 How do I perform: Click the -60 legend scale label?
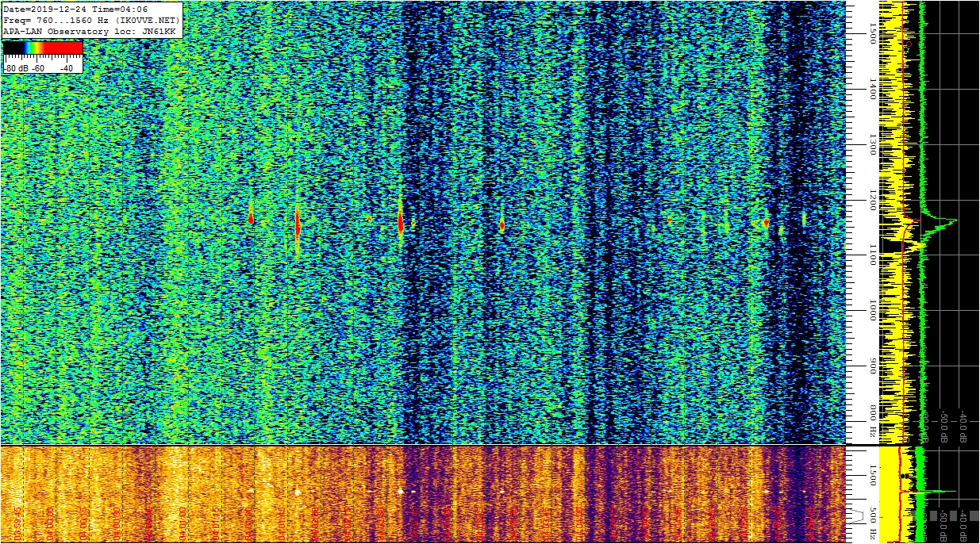[x=38, y=68]
